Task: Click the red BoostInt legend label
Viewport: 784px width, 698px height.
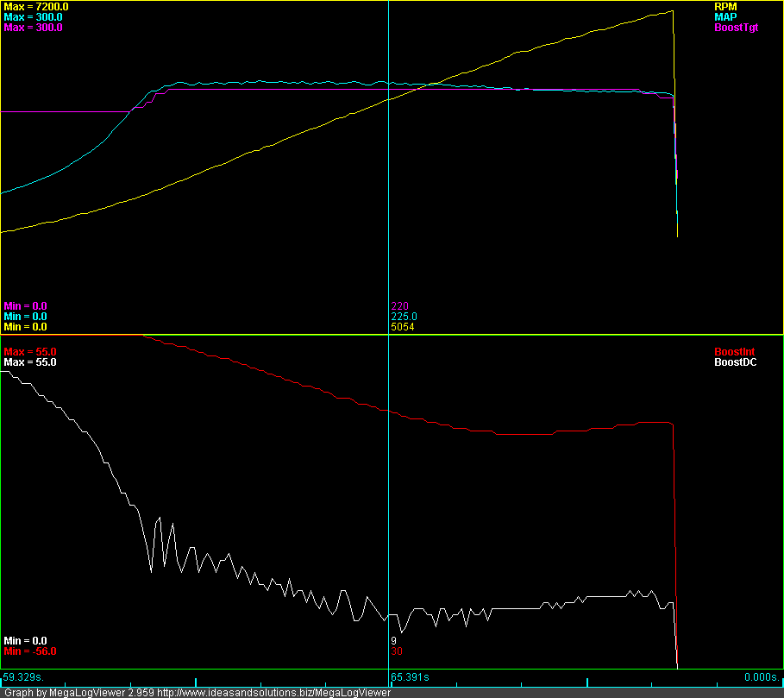Action: tap(734, 352)
